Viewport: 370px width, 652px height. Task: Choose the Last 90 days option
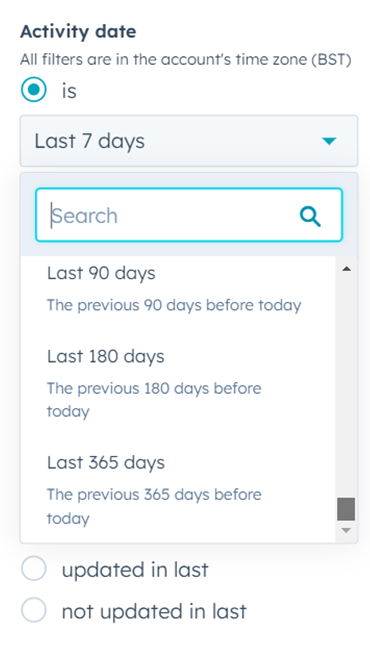click(x=178, y=289)
